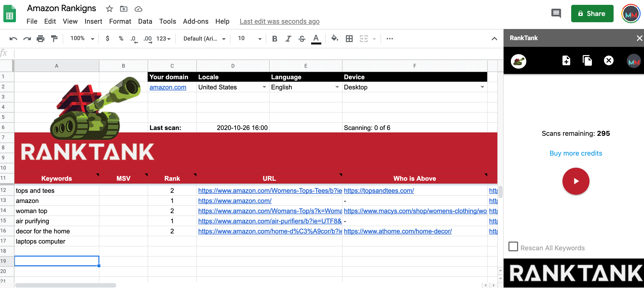Click the red RankTank play scan button
Image resolution: width=644 pixels, height=288 pixels.
[x=575, y=181]
